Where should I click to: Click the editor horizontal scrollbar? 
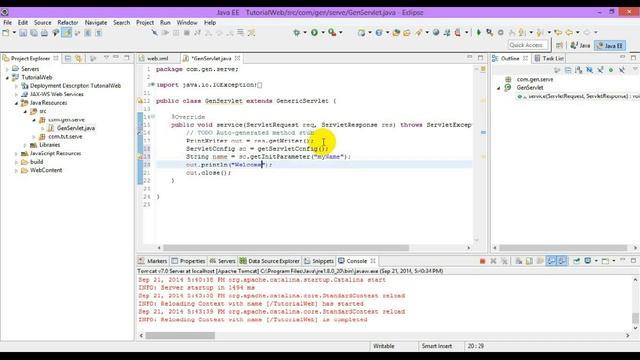pos(286,248)
